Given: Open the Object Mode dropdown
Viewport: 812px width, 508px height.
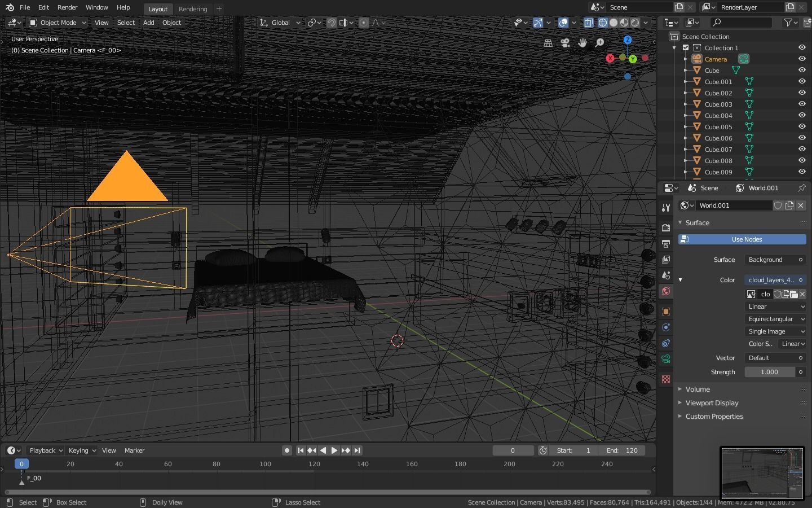Looking at the screenshot, I should click(58, 23).
